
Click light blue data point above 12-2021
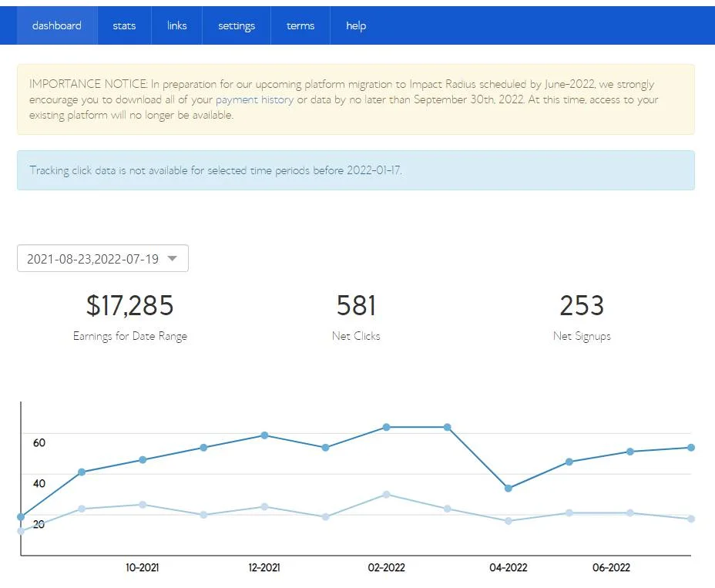[264, 506]
